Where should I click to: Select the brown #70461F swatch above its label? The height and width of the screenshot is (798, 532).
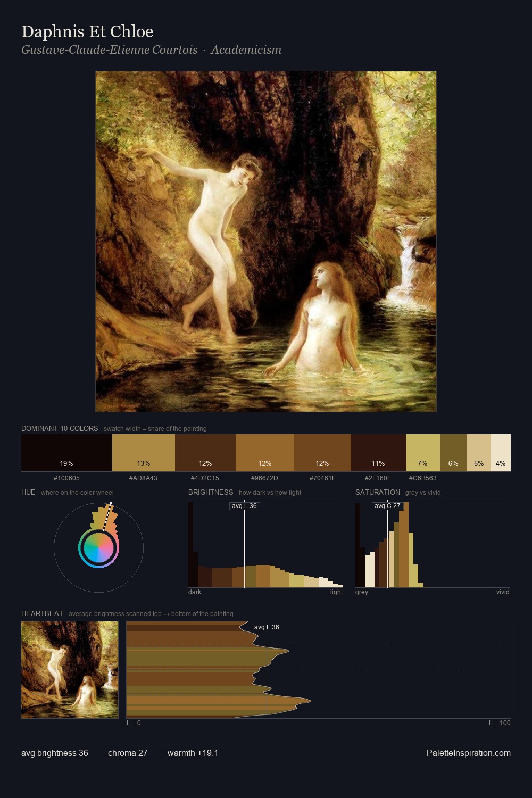(x=322, y=453)
